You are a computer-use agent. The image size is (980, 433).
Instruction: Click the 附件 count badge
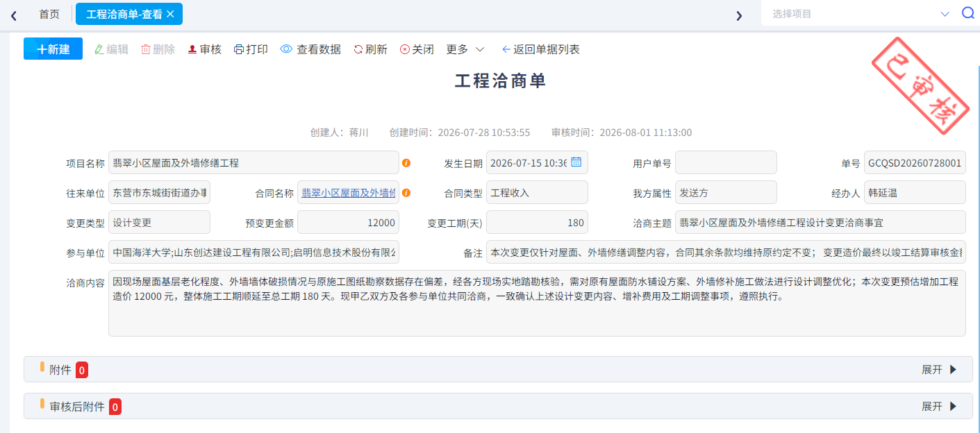pos(82,370)
